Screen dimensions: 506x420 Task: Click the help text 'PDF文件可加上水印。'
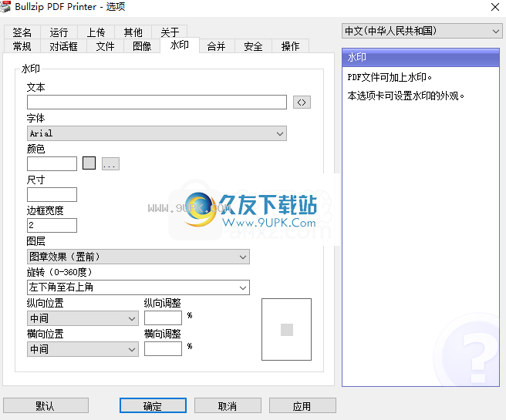click(x=390, y=77)
